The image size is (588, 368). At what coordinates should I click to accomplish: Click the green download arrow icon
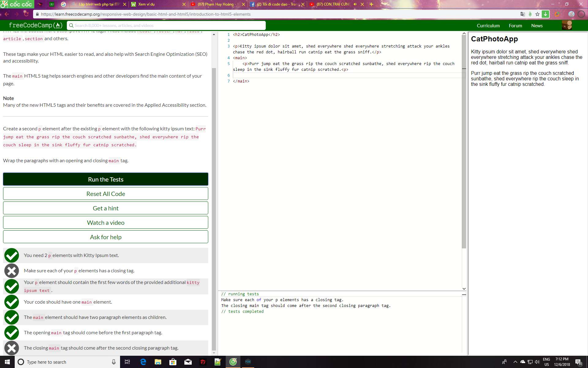pyautogui.click(x=545, y=14)
